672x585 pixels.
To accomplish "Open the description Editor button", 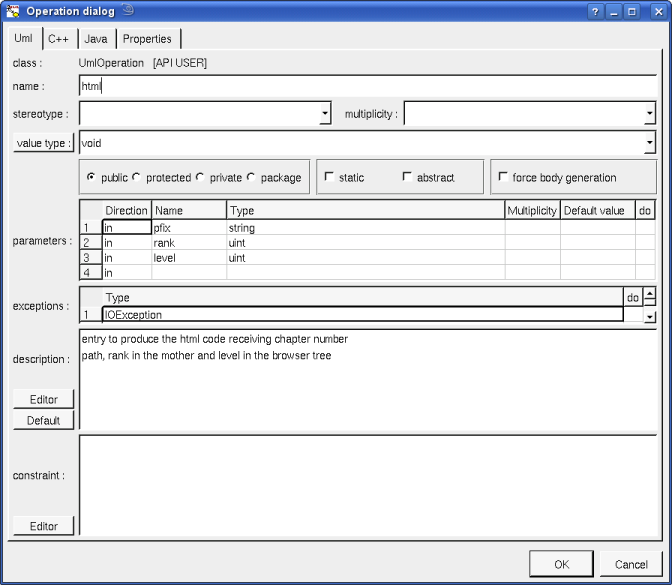I will pos(43,399).
